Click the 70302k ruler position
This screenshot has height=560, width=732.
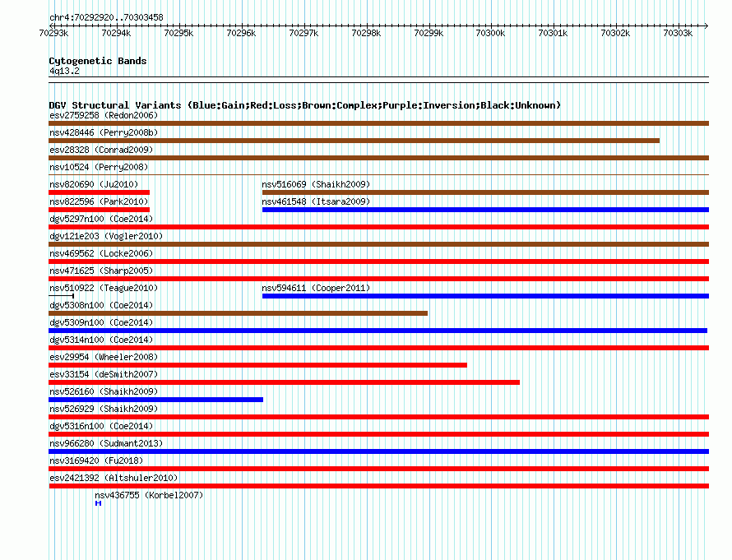point(616,33)
